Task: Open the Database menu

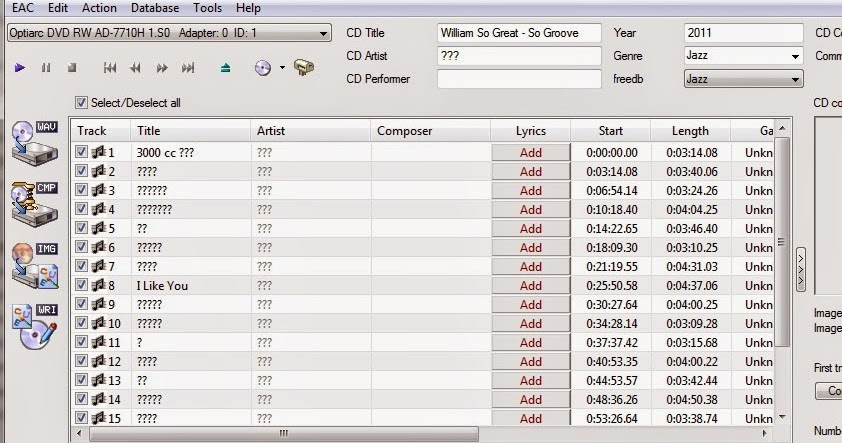Action: tap(155, 8)
